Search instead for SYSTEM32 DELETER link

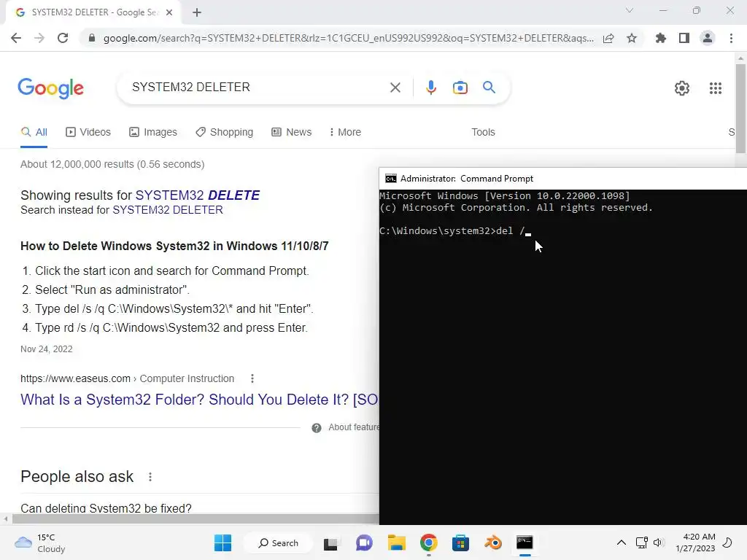click(168, 210)
